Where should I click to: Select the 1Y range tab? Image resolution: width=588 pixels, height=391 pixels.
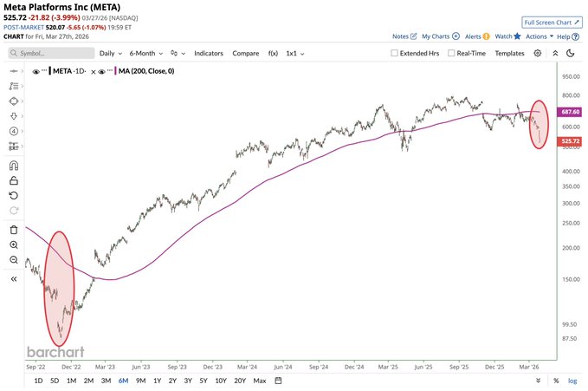[x=157, y=380]
